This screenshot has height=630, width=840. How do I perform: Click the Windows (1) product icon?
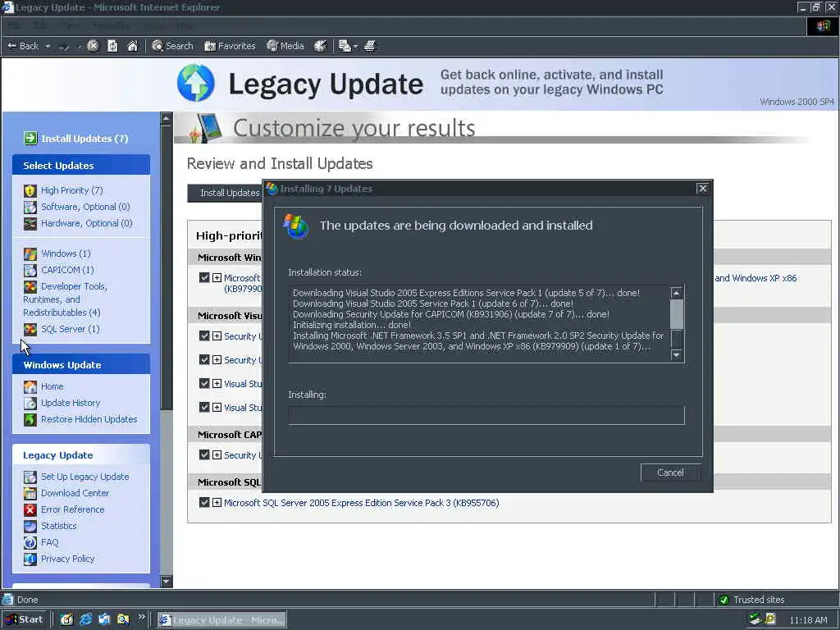[x=30, y=253]
